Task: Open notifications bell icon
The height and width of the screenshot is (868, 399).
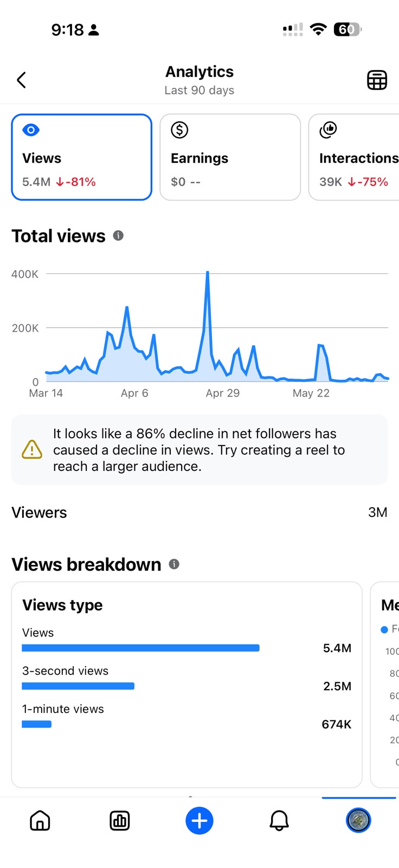Action: 279,821
